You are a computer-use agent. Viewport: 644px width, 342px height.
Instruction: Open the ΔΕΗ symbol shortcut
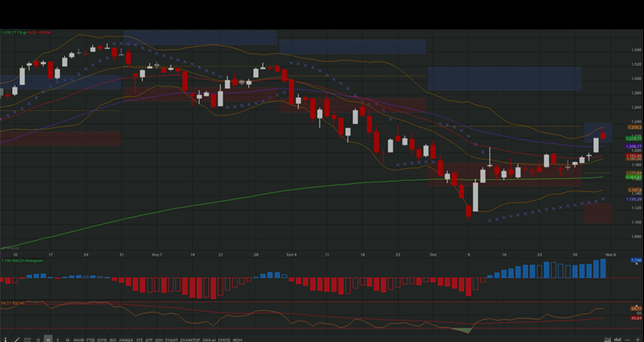click(159, 340)
